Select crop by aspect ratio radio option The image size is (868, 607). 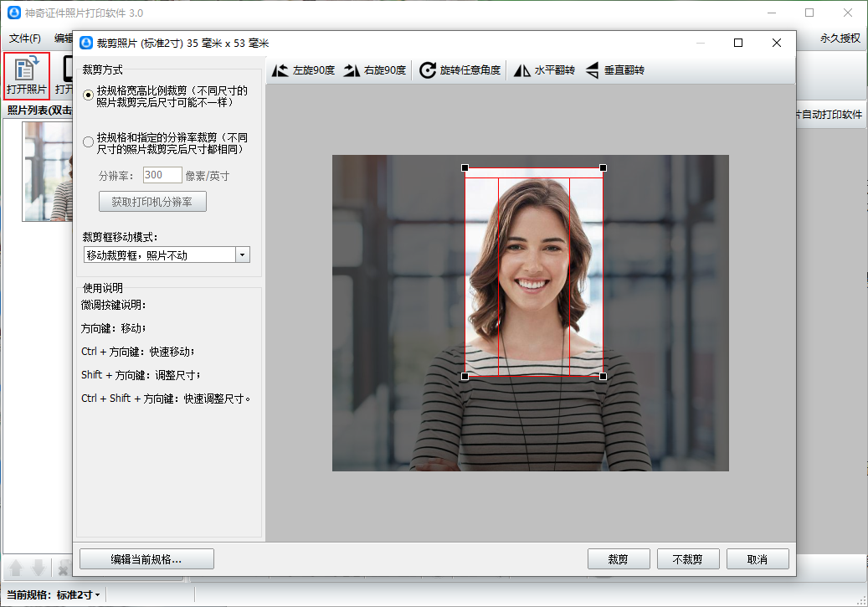tap(89, 95)
